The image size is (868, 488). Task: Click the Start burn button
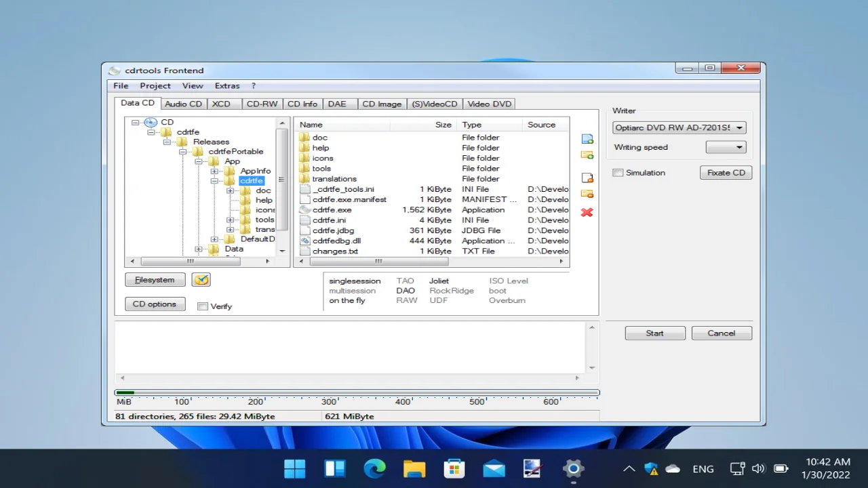655,333
